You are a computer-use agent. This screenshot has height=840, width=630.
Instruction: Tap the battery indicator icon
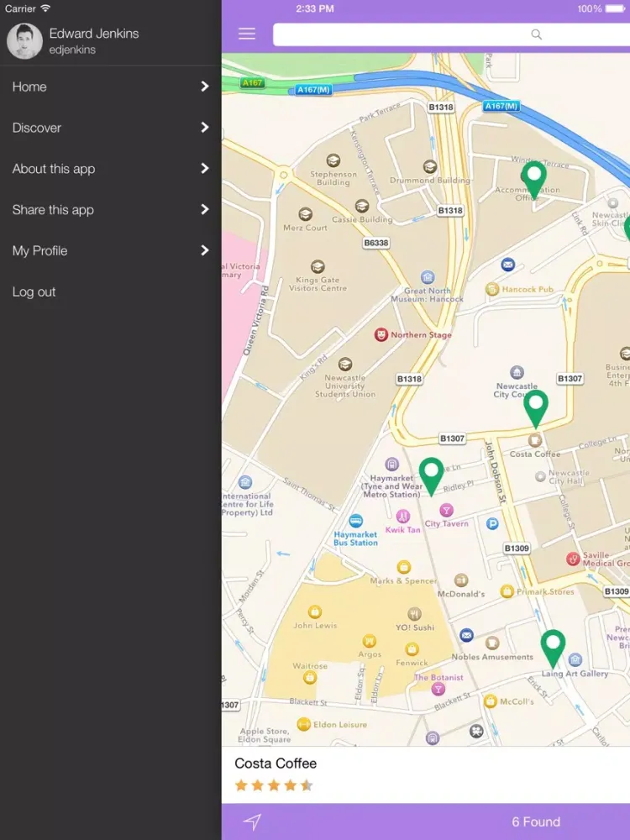[616, 8]
